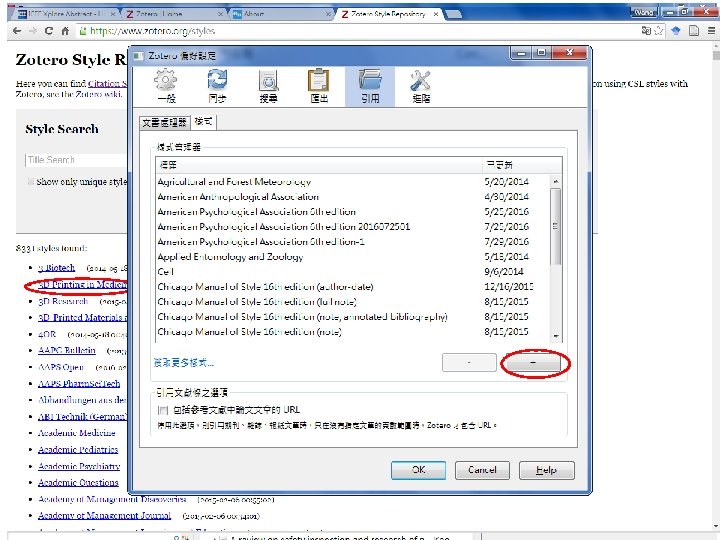This screenshot has height=540, width=720.
Task: Close the Zotero Style Repository tab
Action: pos(436,14)
